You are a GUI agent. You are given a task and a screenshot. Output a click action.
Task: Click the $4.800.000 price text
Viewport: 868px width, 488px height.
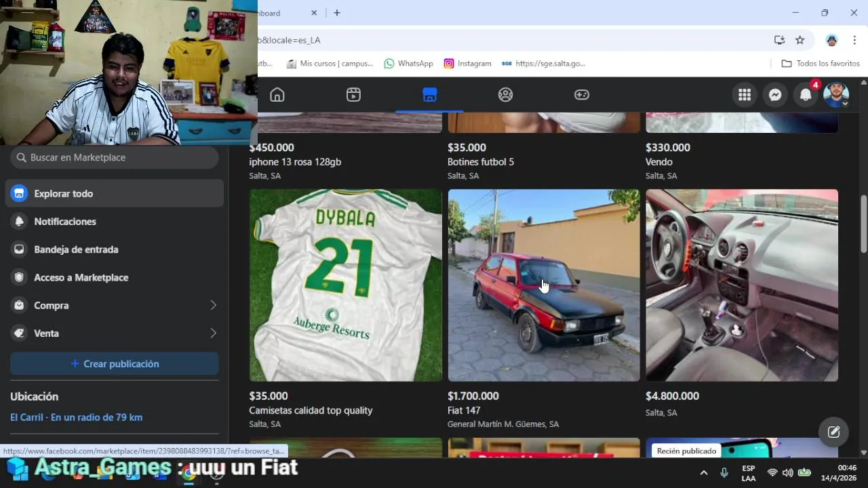point(672,396)
